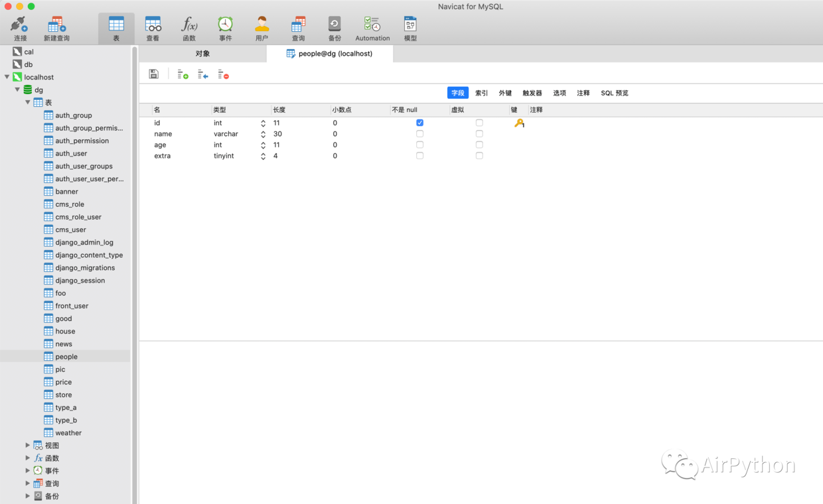Screen dimensions: 823x504
Task: Open the 函数 functions toolbar icon
Action: click(189, 29)
